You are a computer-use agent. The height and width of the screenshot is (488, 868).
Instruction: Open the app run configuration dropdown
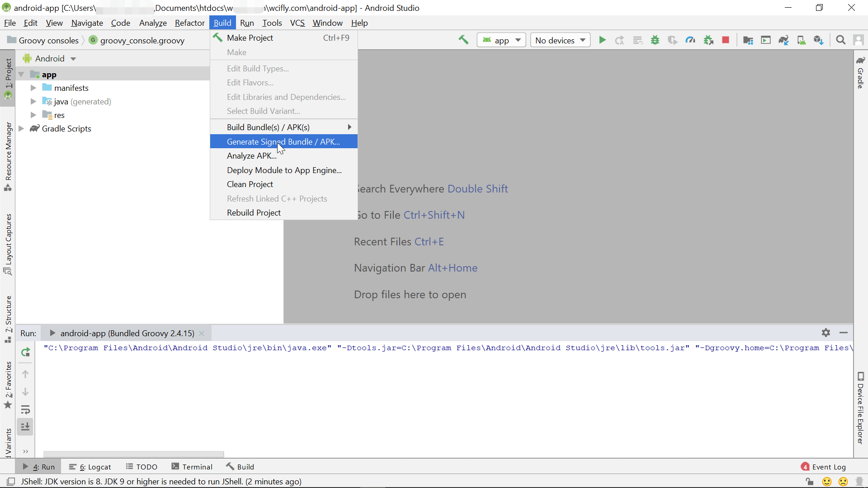[501, 40]
